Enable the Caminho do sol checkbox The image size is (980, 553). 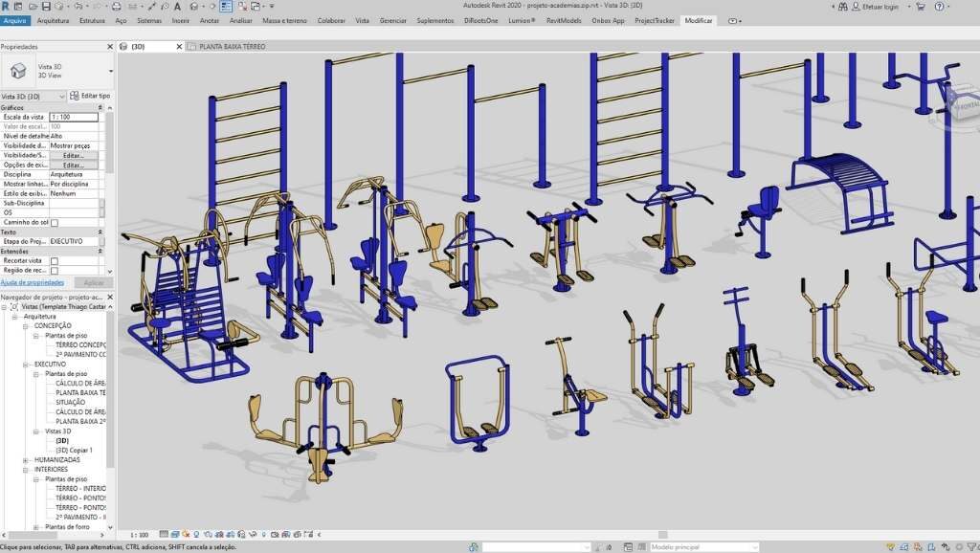55,222
